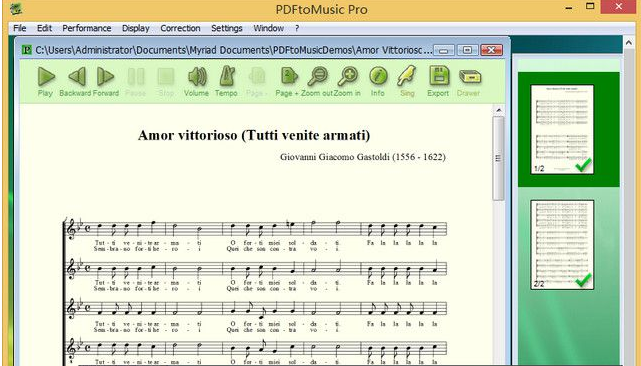Open the Display menu
Image resolution: width=641 pixels, height=366 pixels.
136,28
